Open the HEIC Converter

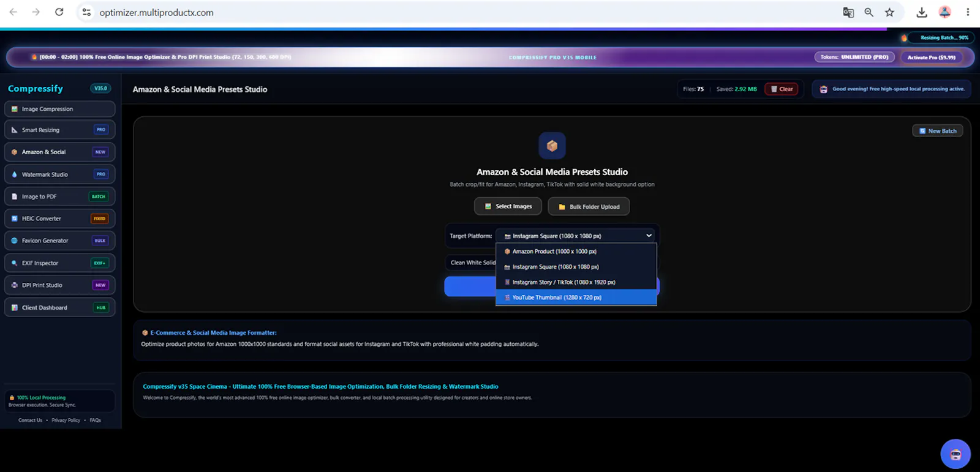59,219
